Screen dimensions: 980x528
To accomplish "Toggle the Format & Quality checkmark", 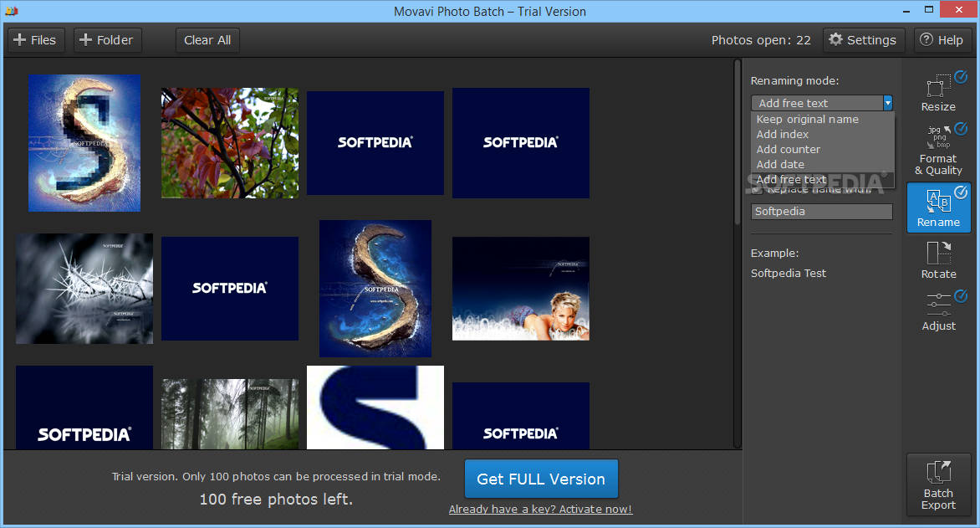I will 961,129.
